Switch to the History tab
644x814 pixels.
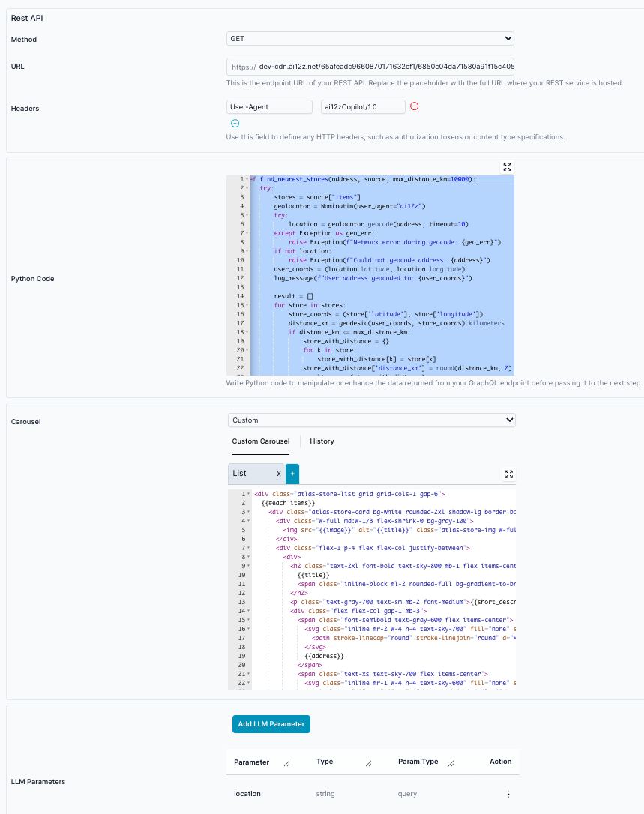(x=322, y=441)
